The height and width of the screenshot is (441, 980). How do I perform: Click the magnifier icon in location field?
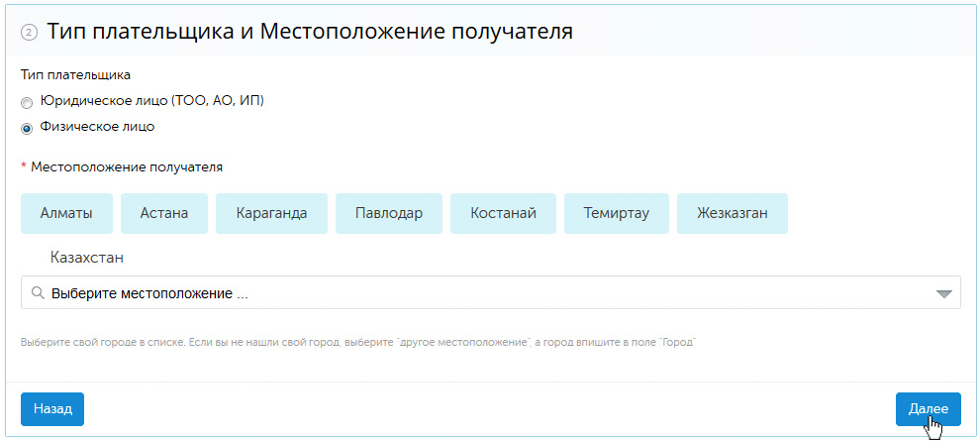click(38, 293)
